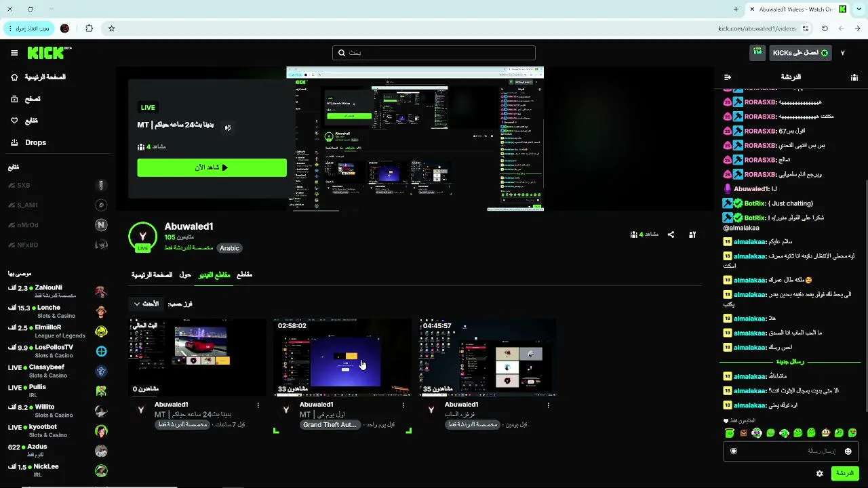
Task: Click the Abuwaled1 username in chat
Action: (x=751, y=189)
